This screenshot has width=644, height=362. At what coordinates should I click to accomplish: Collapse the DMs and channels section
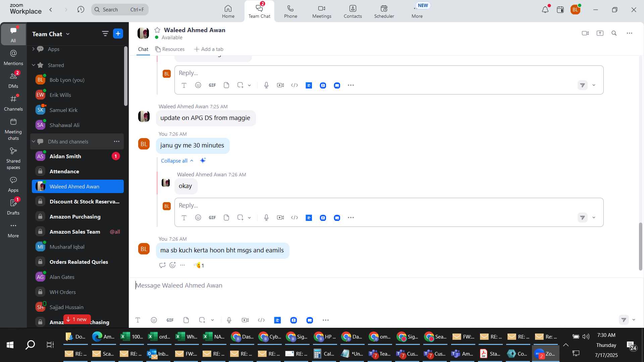click(33, 141)
